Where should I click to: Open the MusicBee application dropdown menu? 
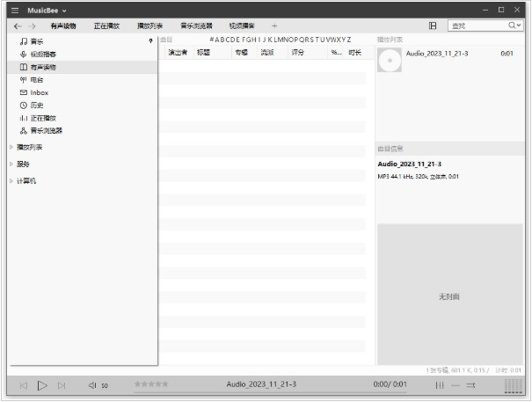pyautogui.click(x=47, y=11)
